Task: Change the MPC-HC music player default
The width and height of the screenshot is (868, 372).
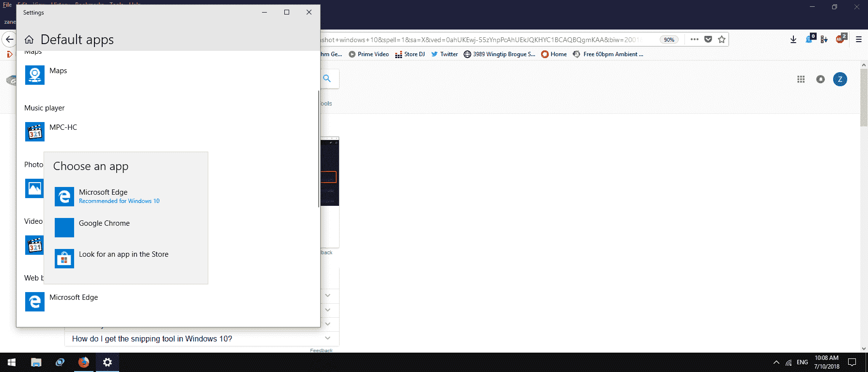Action: click(51, 132)
